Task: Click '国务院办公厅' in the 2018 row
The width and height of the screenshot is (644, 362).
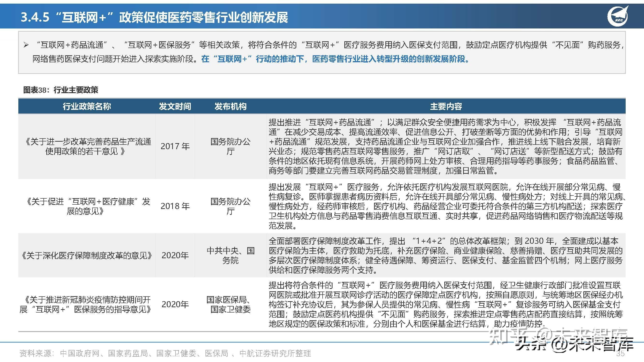Action: point(231,206)
